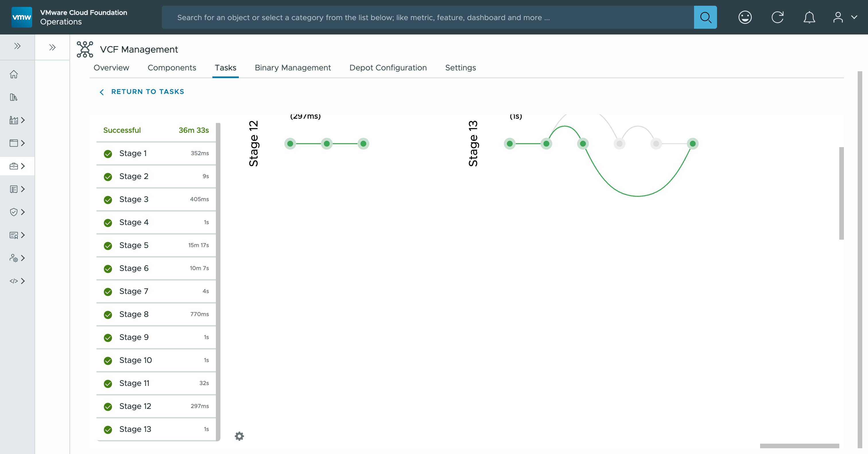Click the Home icon in left sidebar
Screen dimensions: 868x454
click(x=14, y=74)
